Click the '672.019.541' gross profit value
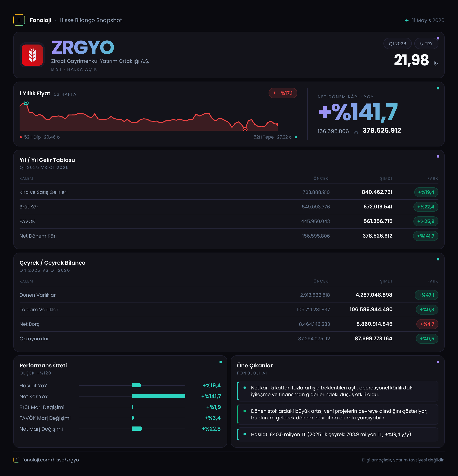 click(x=378, y=207)
